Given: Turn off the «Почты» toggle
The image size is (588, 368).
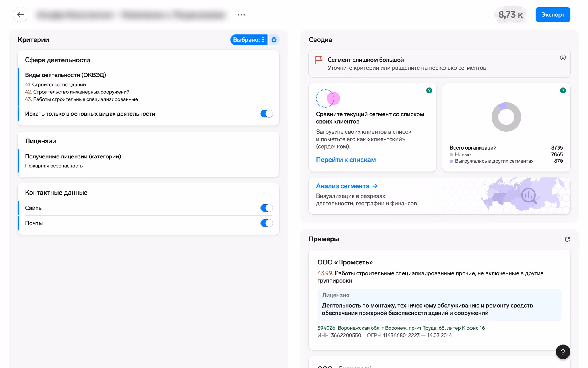Looking at the screenshot, I should pos(266,223).
